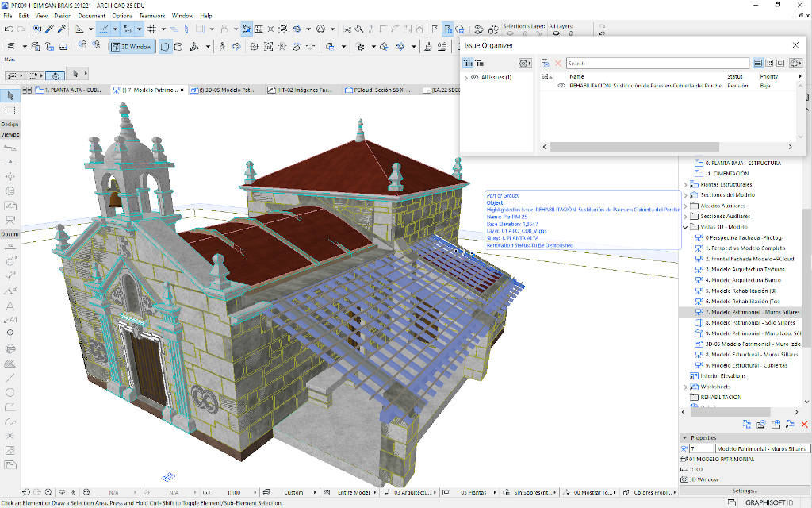Click the 3D Window toolbar button
Screen dimensions: 812x508
click(x=132, y=47)
